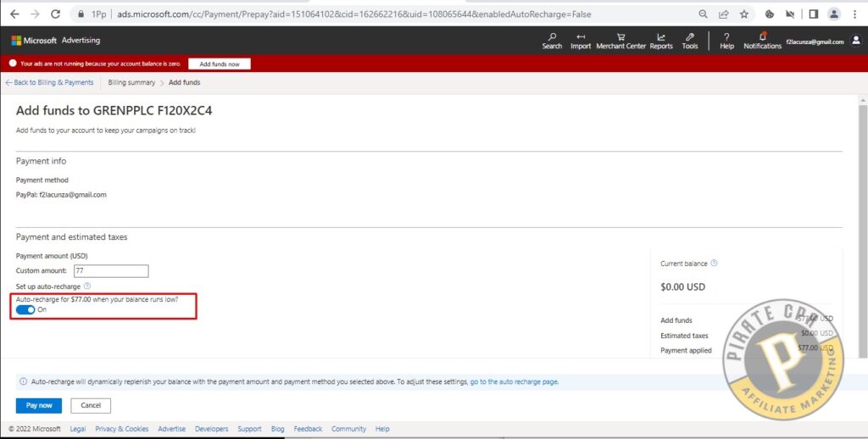
Task: Open the Help footer link
Action: coord(382,429)
